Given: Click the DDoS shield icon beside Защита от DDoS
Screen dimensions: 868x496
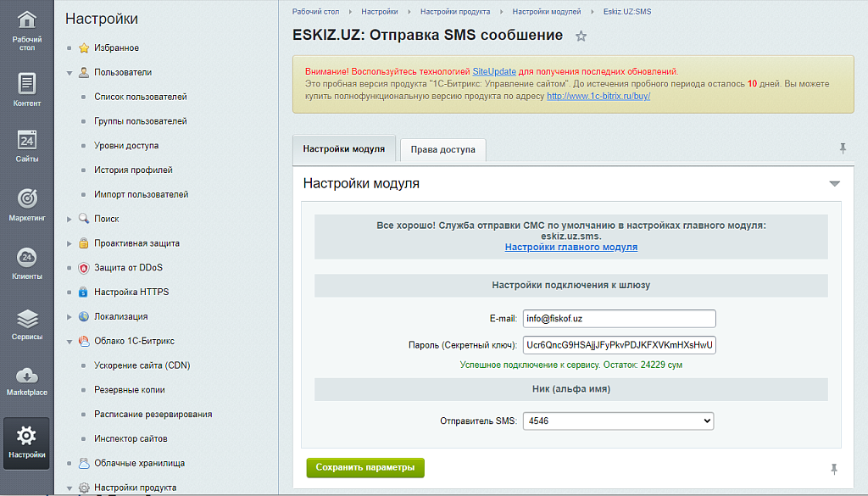Looking at the screenshot, I should (82, 268).
